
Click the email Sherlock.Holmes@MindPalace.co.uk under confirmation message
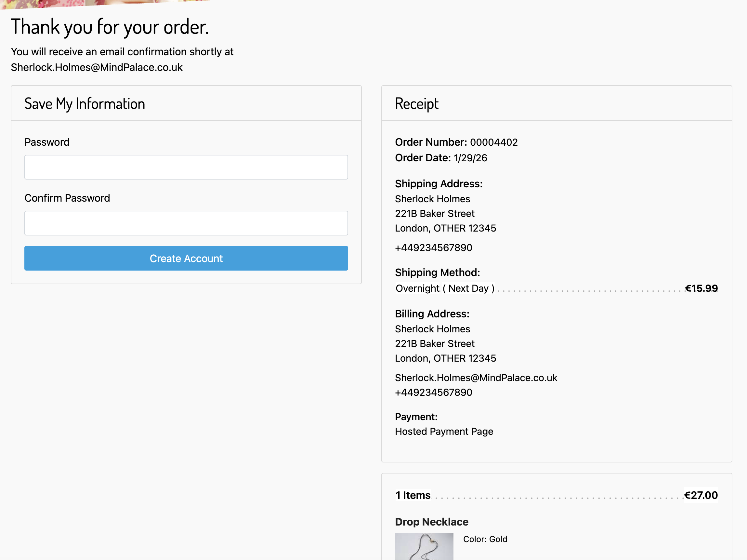pyautogui.click(x=97, y=67)
